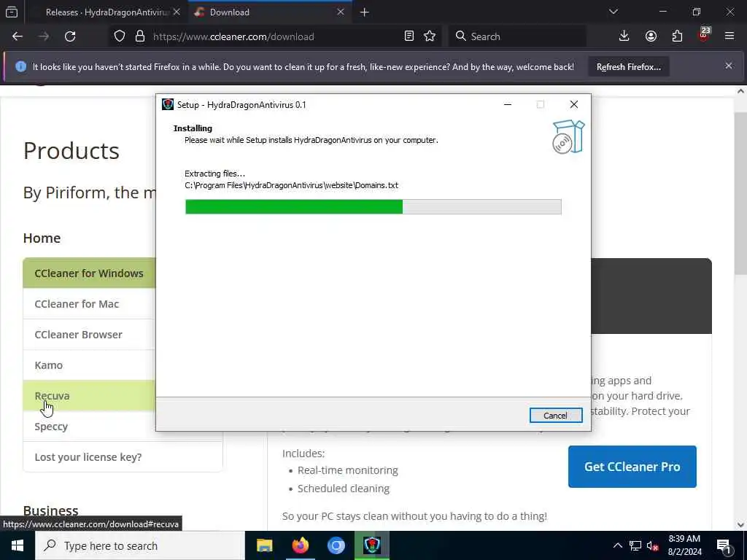Open the Windows Start menu
747x560 pixels.
[18, 545]
